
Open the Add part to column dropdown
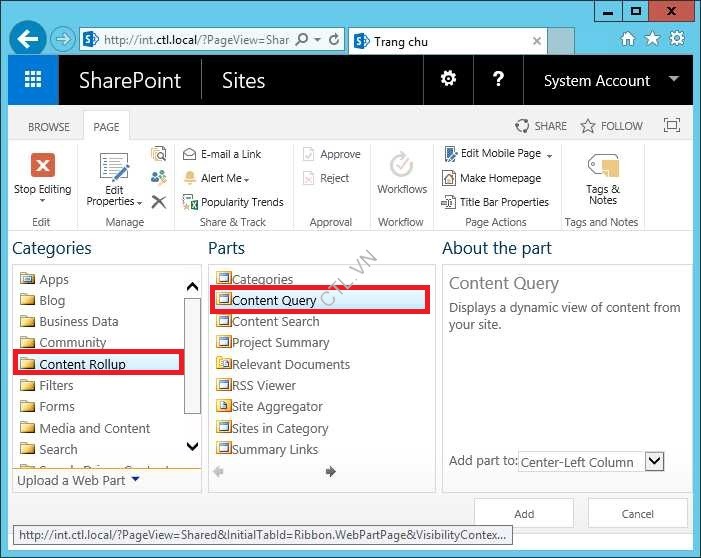pyautogui.click(x=654, y=461)
